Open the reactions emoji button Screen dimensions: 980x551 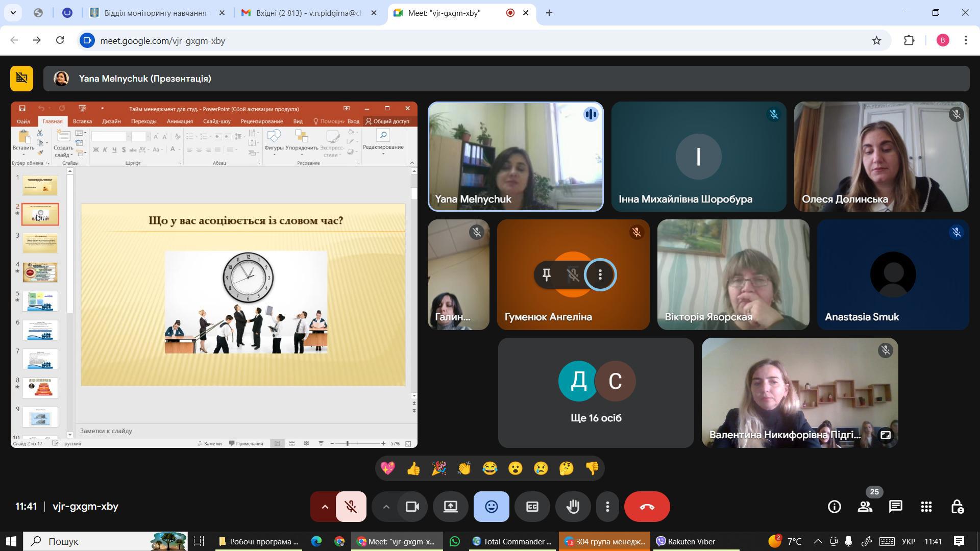pyautogui.click(x=491, y=507)
